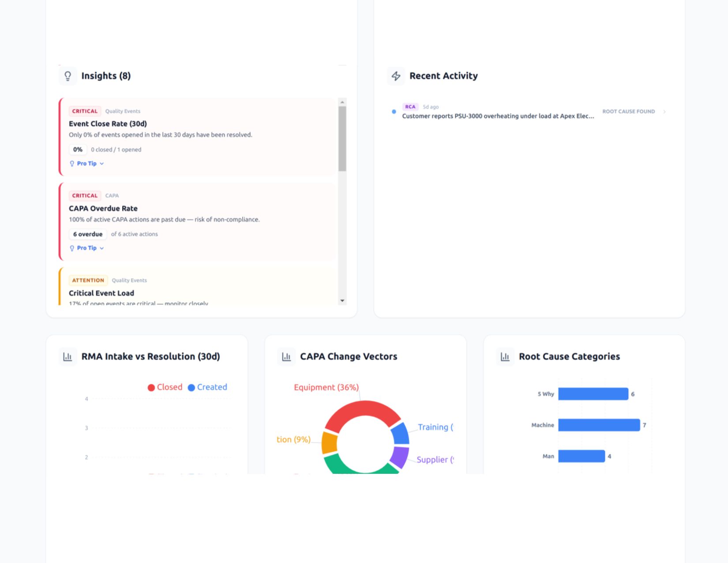Click the Insights lightbulb icon
The width and height of the screenshot is (728, 563).
(x=68, y=76)
